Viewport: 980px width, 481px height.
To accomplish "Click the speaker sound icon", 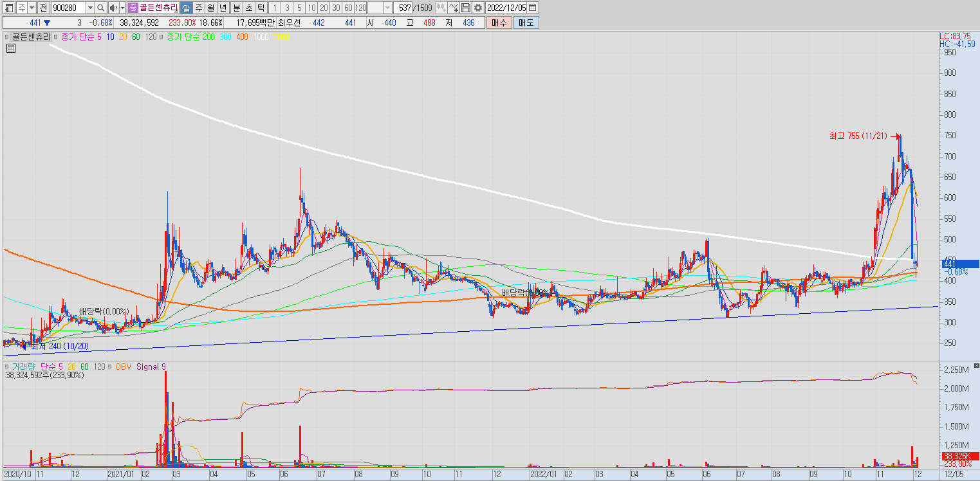I will (x=113, y=8).
